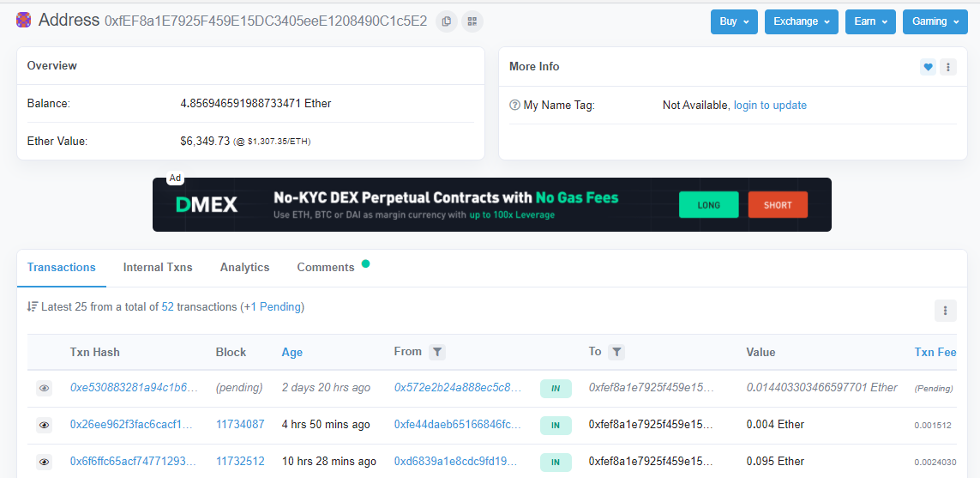The height and width of the screenshot is (478, 980).
Task: Click the green LONG button in the ad
Action: click(x=708, y=205)
